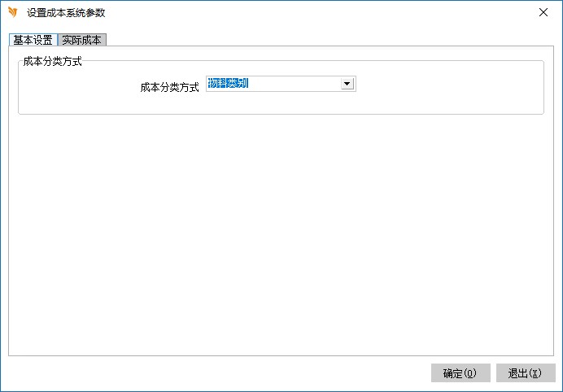
Task: Click the 成本分类方式 group box heading
Action: click(52, 61)
